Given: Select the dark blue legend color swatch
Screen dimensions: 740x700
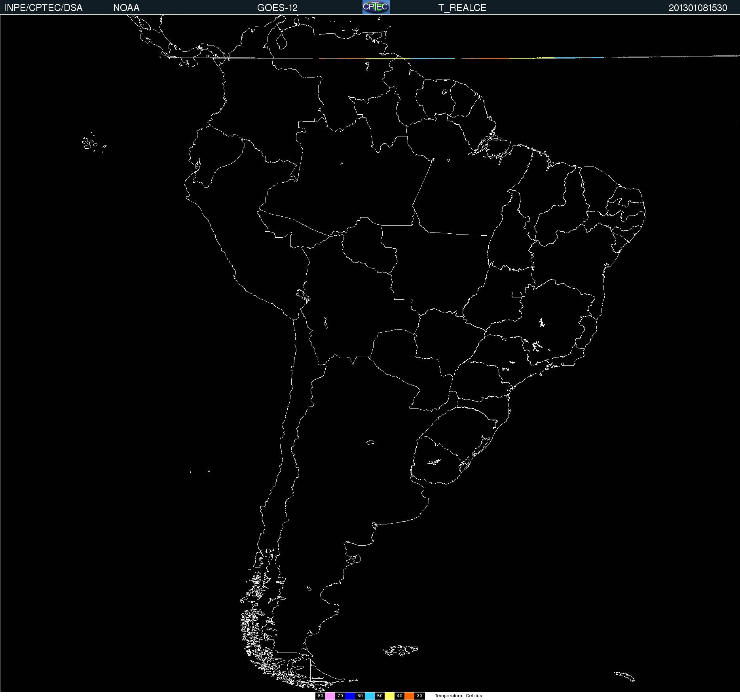Looking at the screenshot, I should click(x=350, y=696).
